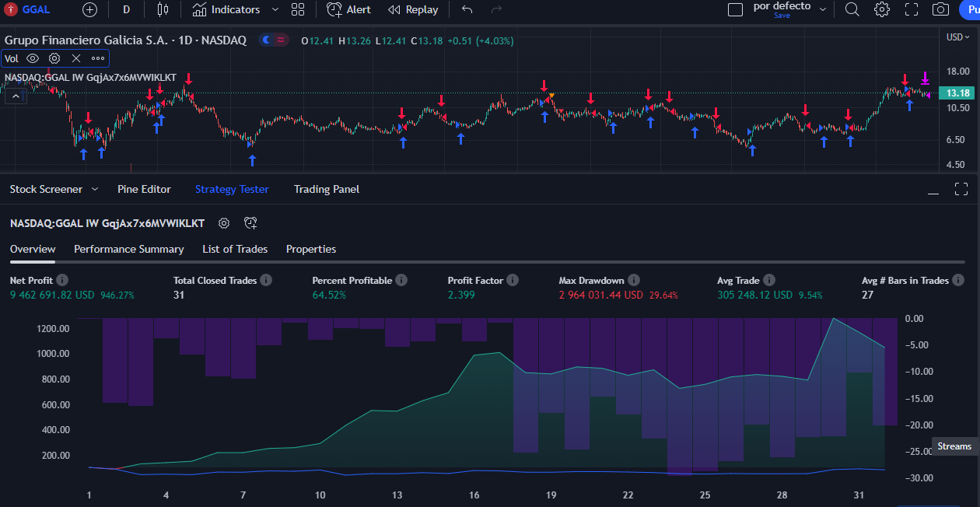980x507 pixels.
Task: Add symbol with the plus circle icon
Action: tap(89, 9)
